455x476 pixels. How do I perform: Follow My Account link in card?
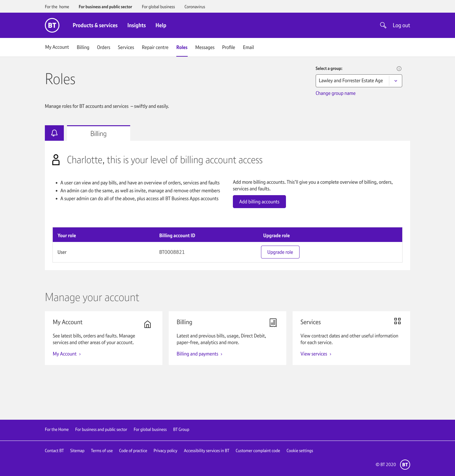[67, 354]
